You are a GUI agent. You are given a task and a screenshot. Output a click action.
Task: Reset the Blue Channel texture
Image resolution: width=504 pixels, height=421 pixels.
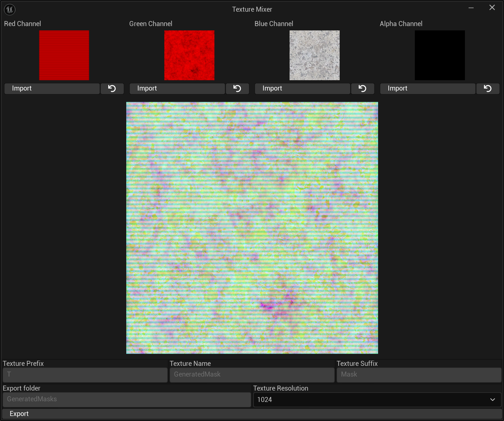point(362,89)
